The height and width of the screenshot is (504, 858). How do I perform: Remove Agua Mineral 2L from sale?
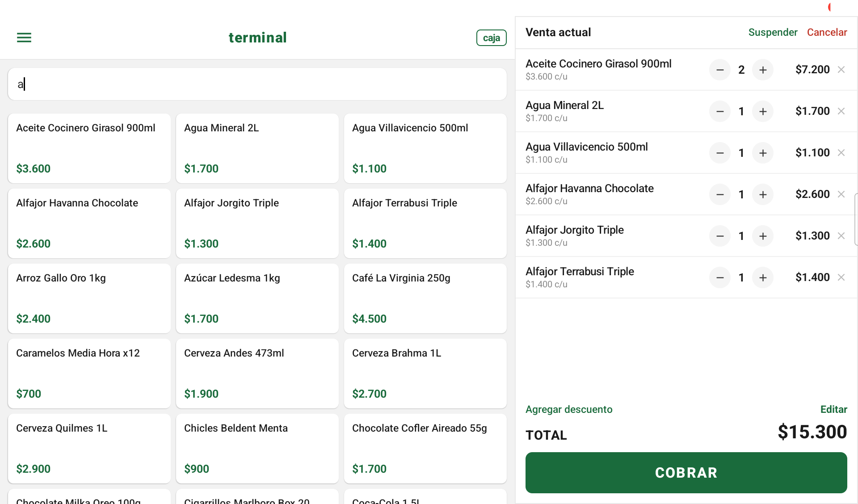(841, 111)
